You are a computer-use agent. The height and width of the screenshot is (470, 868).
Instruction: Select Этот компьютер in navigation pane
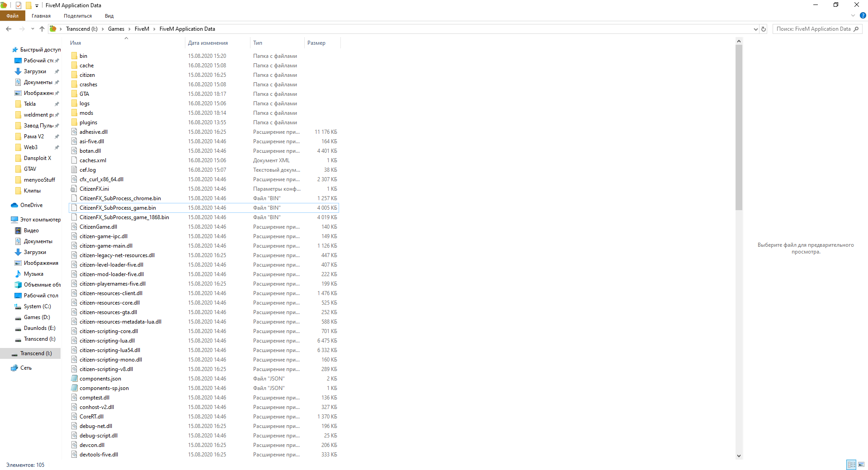coord(35,220)
